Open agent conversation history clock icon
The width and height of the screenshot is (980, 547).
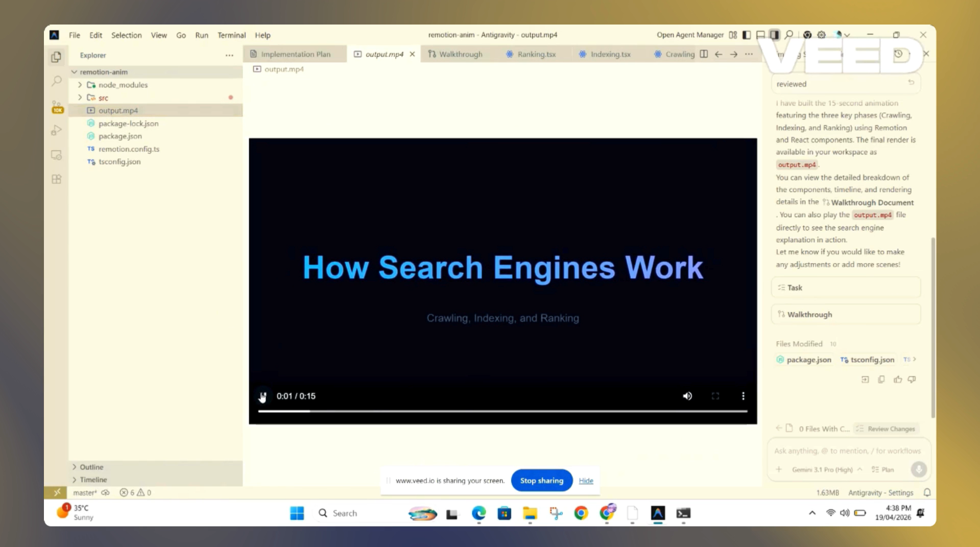click(898, 54)
